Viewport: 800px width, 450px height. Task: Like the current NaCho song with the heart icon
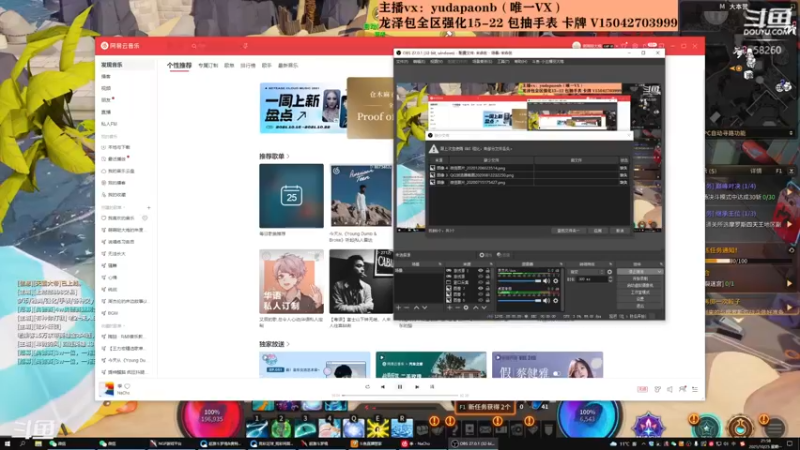click(127, 386)
